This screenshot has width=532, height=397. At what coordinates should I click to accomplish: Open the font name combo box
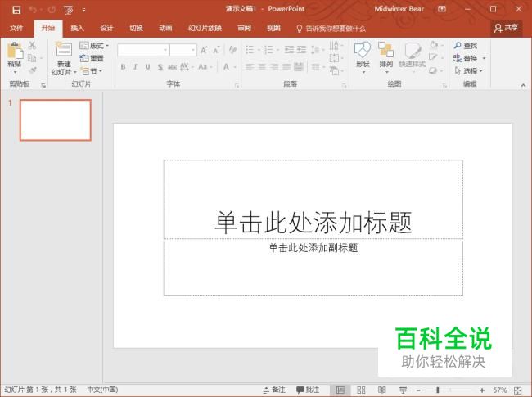pos(143,50)
